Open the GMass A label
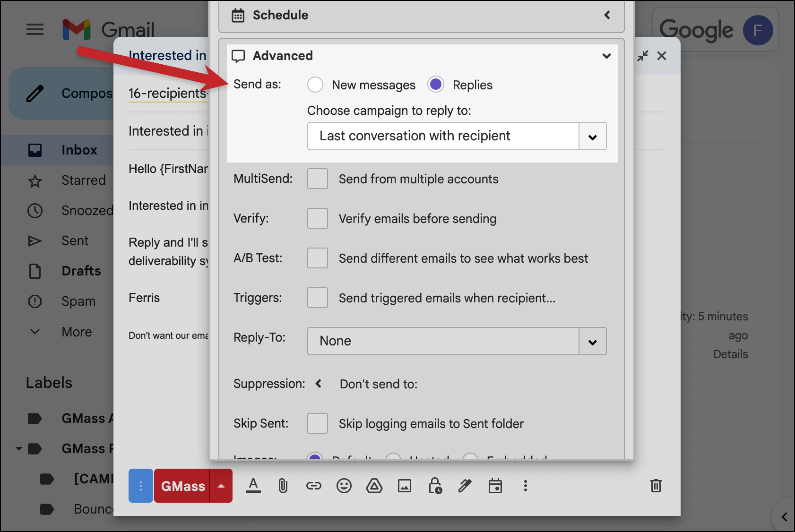The image size is (795, 532). click(87, 419)
